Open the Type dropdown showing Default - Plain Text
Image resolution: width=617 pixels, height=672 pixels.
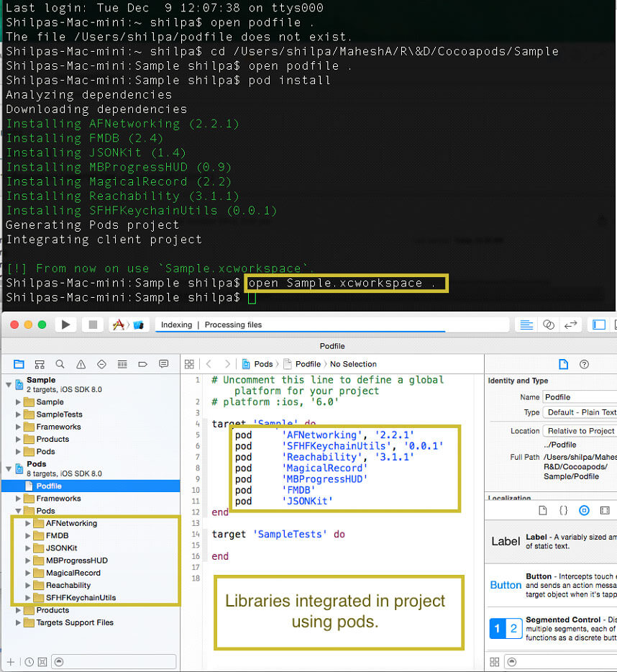580,412
